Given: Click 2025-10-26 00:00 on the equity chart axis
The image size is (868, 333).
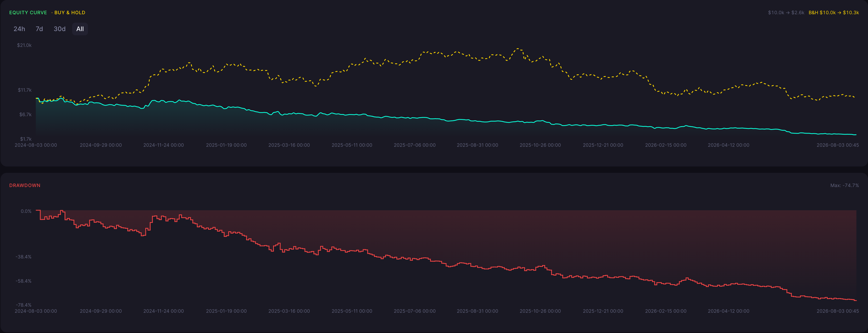Looking at the screenshot, I should tap(540, 145).
